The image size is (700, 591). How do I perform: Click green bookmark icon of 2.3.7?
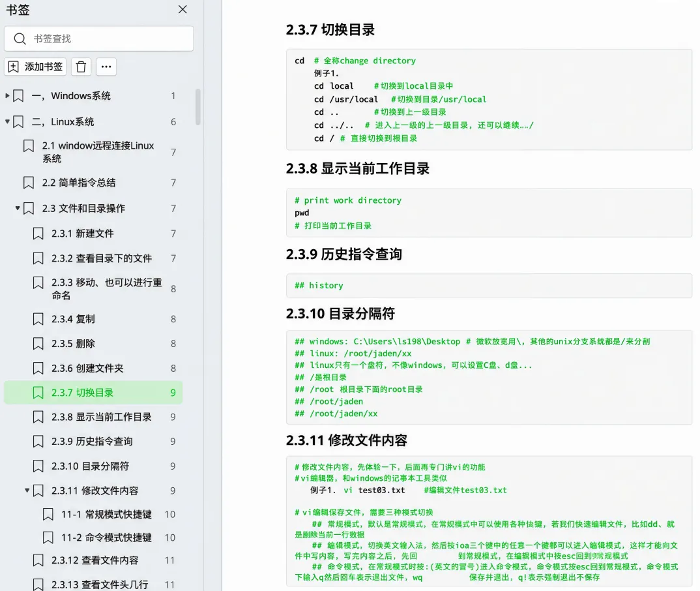pos(38,393)
